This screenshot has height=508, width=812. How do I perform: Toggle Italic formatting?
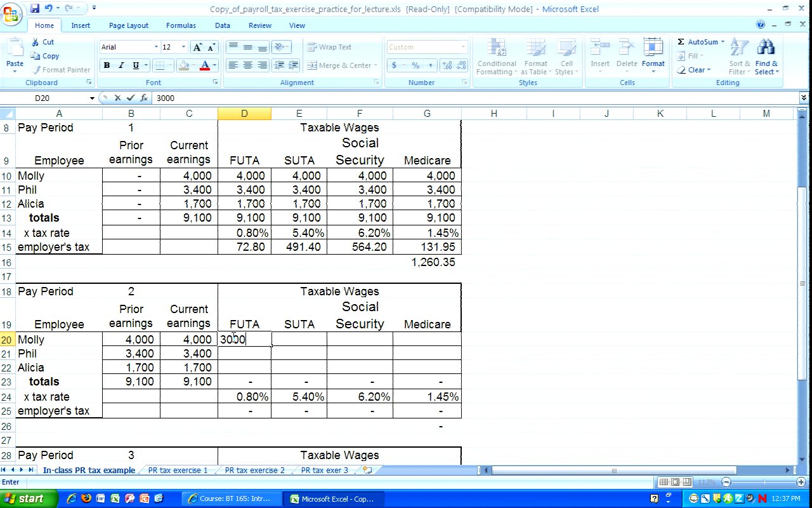click(x=121, y=65)
